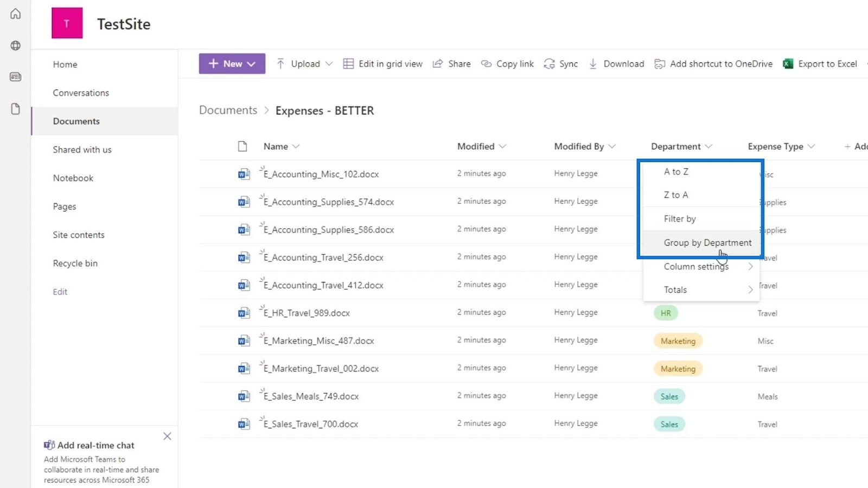
Task: Open file E_Sales_Meals_749.docx
Action: tap(311, 396)
